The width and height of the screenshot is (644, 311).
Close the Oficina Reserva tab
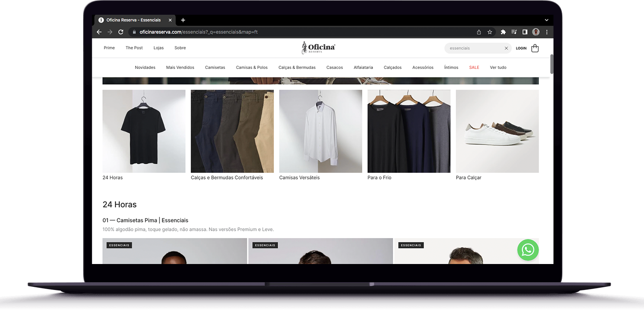(170, 20)
